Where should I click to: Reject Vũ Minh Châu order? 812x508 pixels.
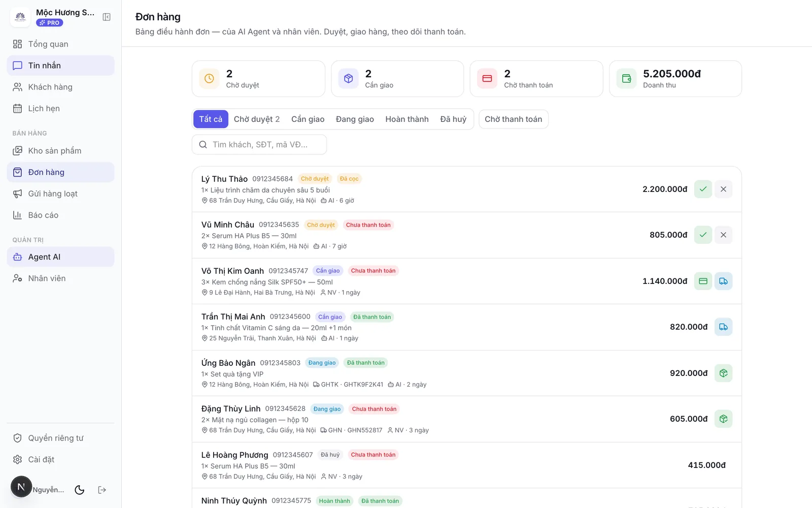pyautogui.click(x=723, y=235)
